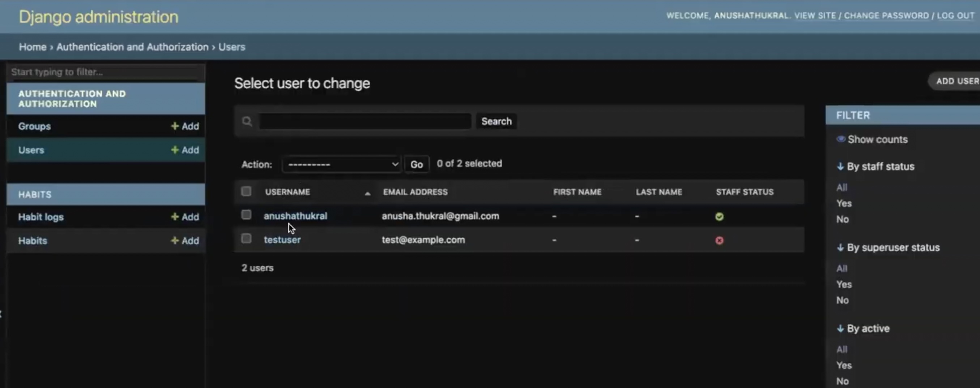
Task: Collapse the By superuser status filter
Action: click(x=888, y=248)
